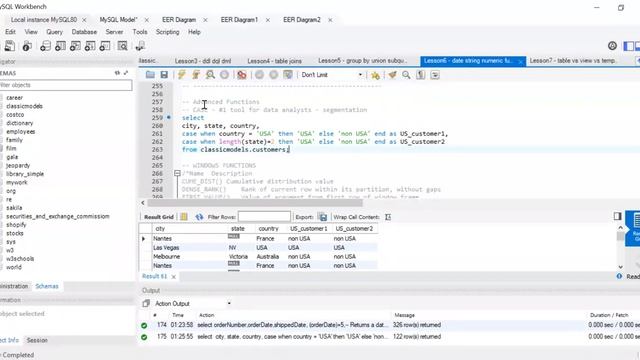Viewport: 640px width, 360px height.
Task: Save the script with the floppy icon
Action: (x=164, y=75)
